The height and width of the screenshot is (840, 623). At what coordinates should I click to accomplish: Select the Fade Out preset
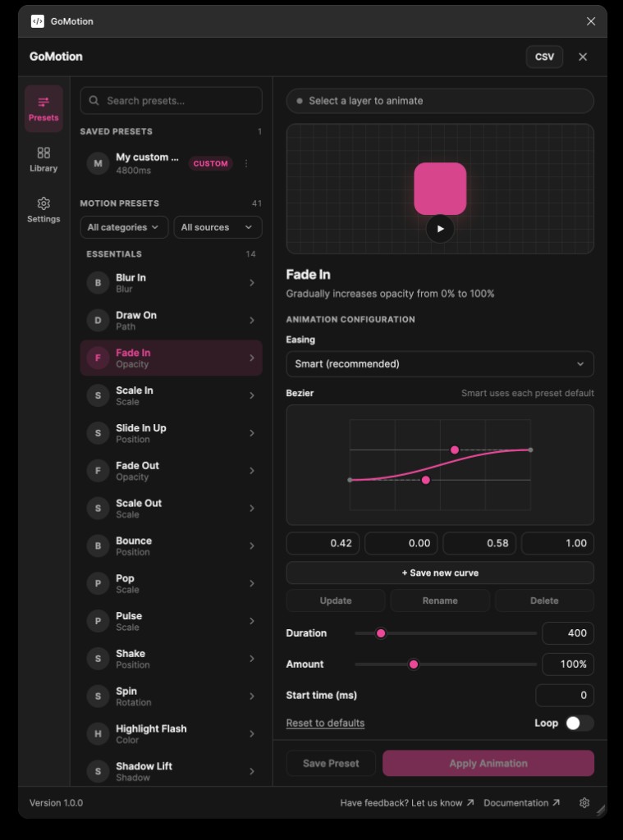click(171, 470)
